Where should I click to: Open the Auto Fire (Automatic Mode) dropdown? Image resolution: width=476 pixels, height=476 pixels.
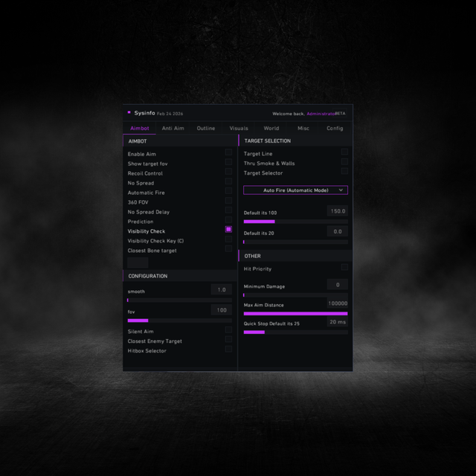click(x=295, y=190)
